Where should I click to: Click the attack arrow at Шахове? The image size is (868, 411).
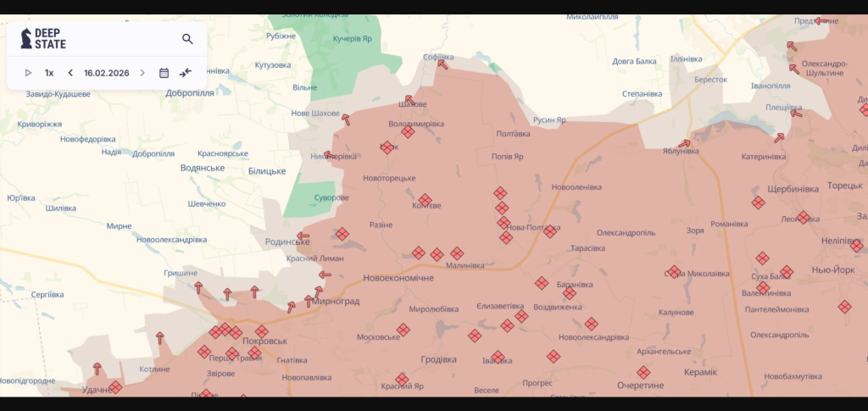(x=409, y=100)
